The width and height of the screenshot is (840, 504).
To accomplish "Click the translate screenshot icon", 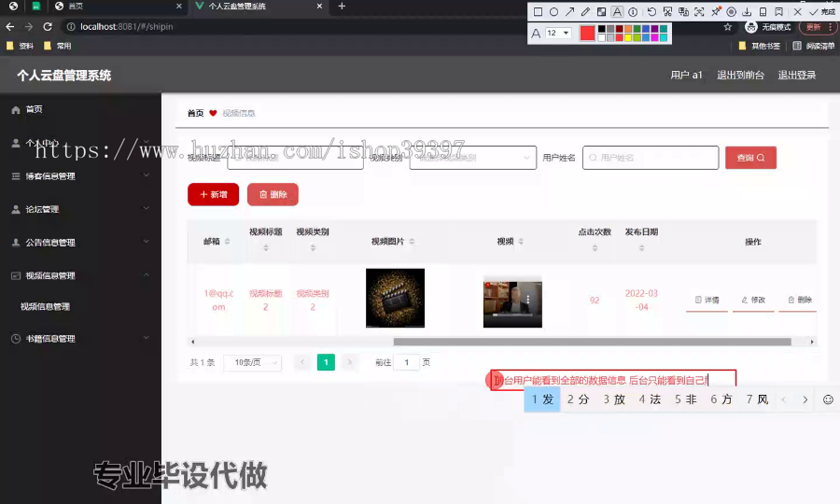I will (683, 12).
